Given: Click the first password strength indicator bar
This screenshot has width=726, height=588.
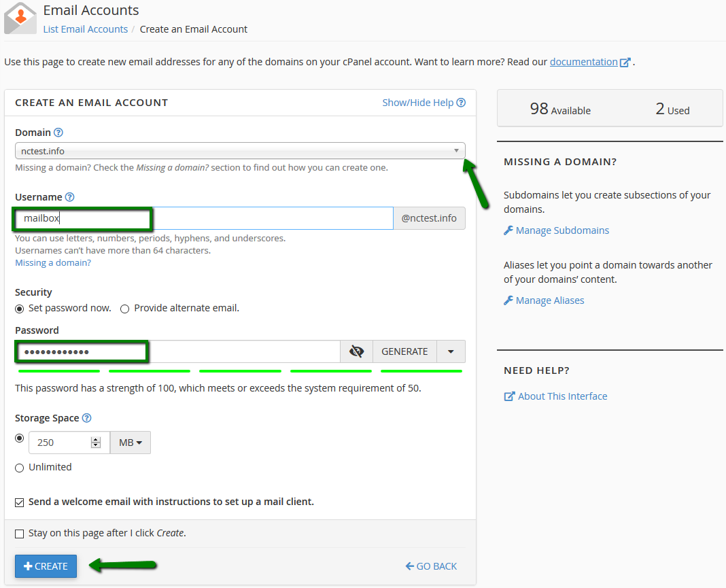Looking at the screenshot, I should pyautogui.click(x=58, y=370).
